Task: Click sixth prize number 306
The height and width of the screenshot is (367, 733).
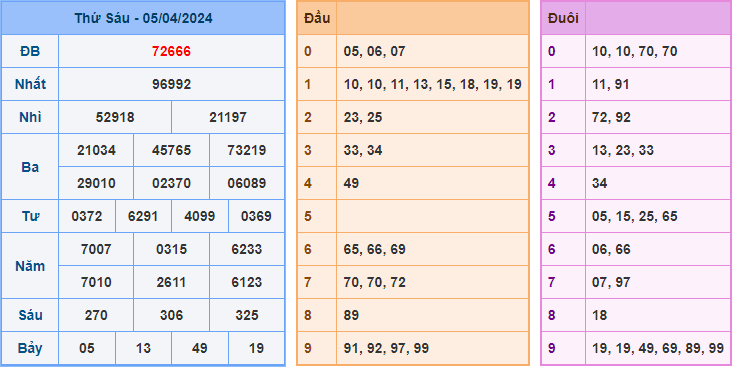Action: click(x=171, y=316)
